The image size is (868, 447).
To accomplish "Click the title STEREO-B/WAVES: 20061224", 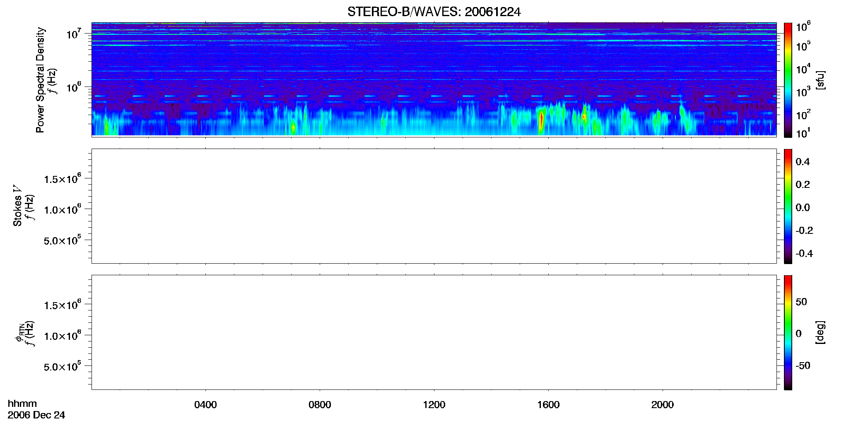I will coord(434,12).
